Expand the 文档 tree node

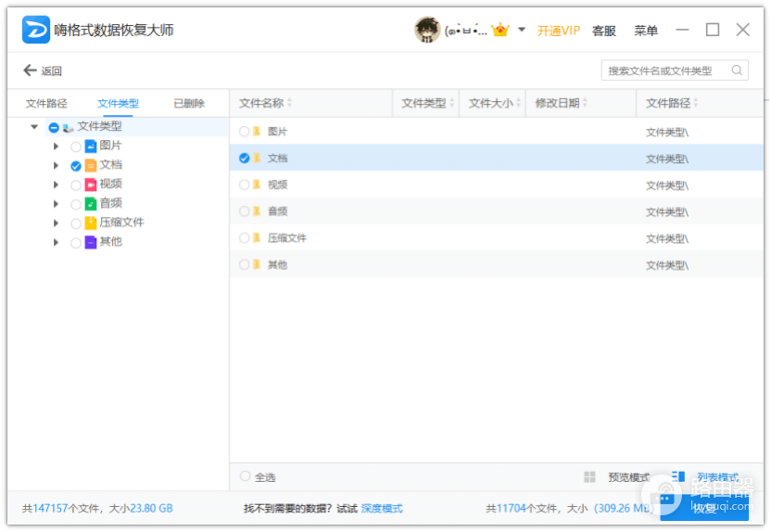click(56, 165)
